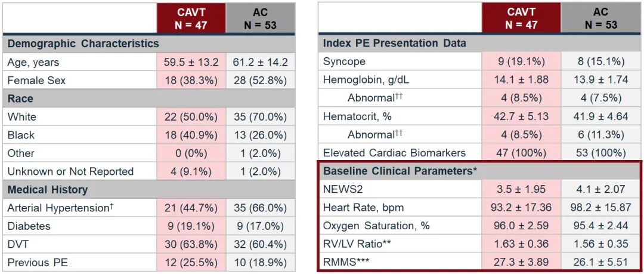Click the Age, years row label
The height and width of the screenshot is (274, 644).
(33, 62)
